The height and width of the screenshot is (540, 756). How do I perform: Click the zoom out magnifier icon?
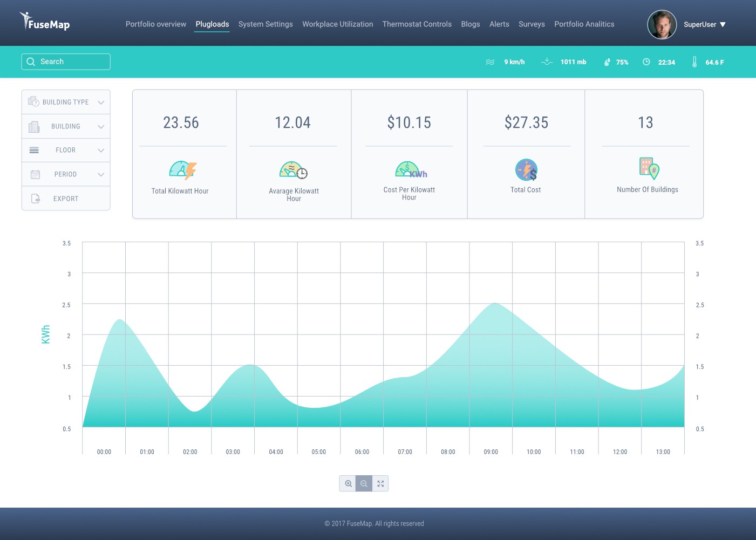tap(364, 484)
